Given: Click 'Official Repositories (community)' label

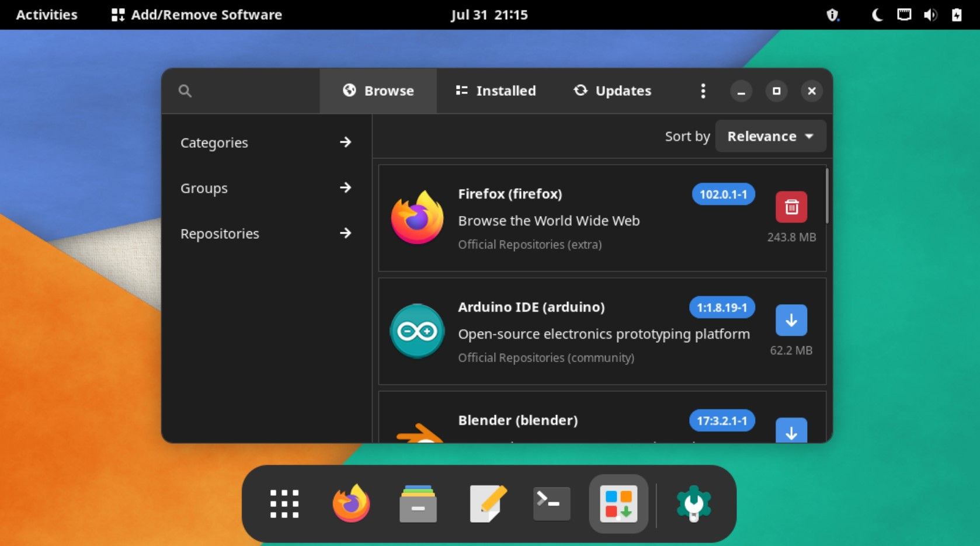Looking at the screenshot, I should point(546,358).
